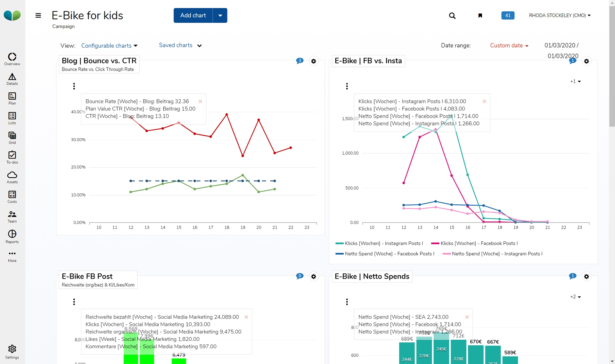Open three-dot menu of FB vs. Insta chart
615x364 pixels.
coord(347,86)
